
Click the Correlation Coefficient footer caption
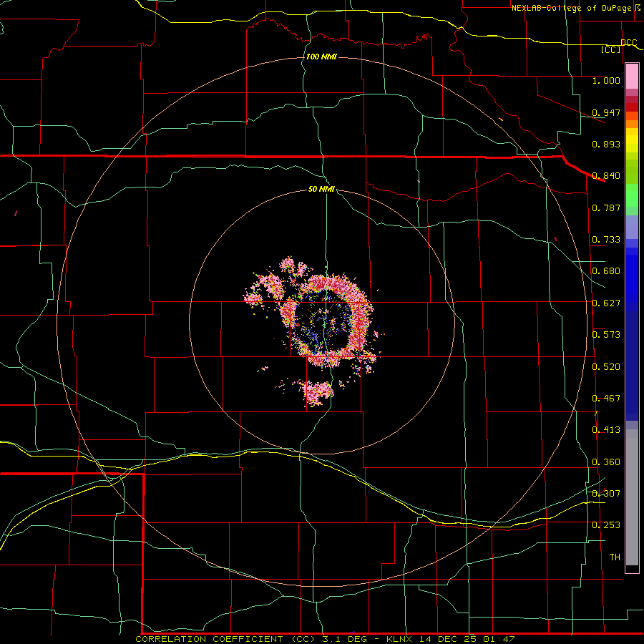325,639
